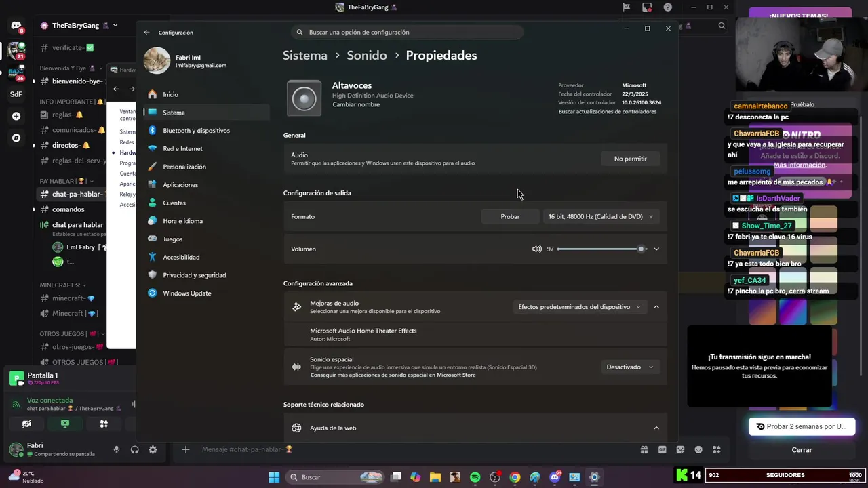Click the speaker volume slider handle

[641, 249]
